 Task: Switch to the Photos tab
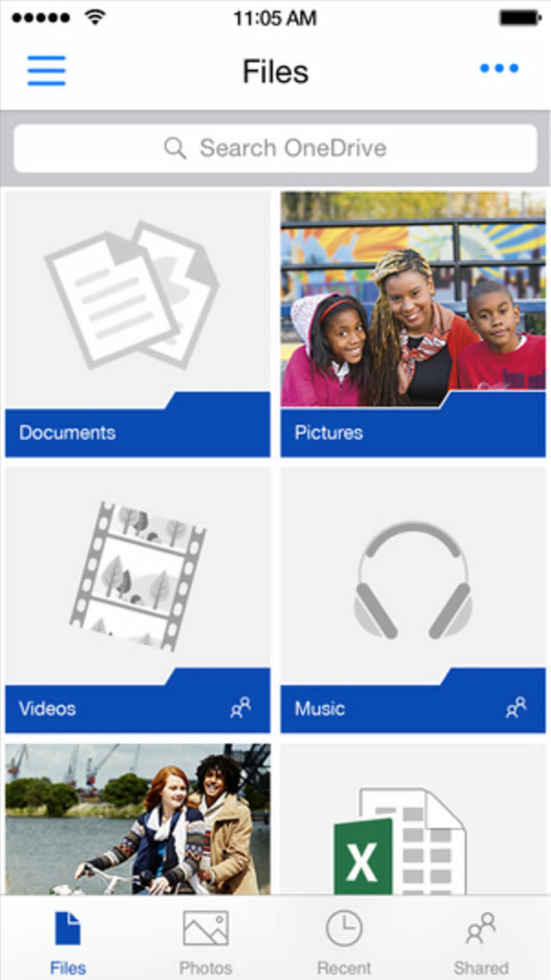pyautogui.click(x=205, y=942)
